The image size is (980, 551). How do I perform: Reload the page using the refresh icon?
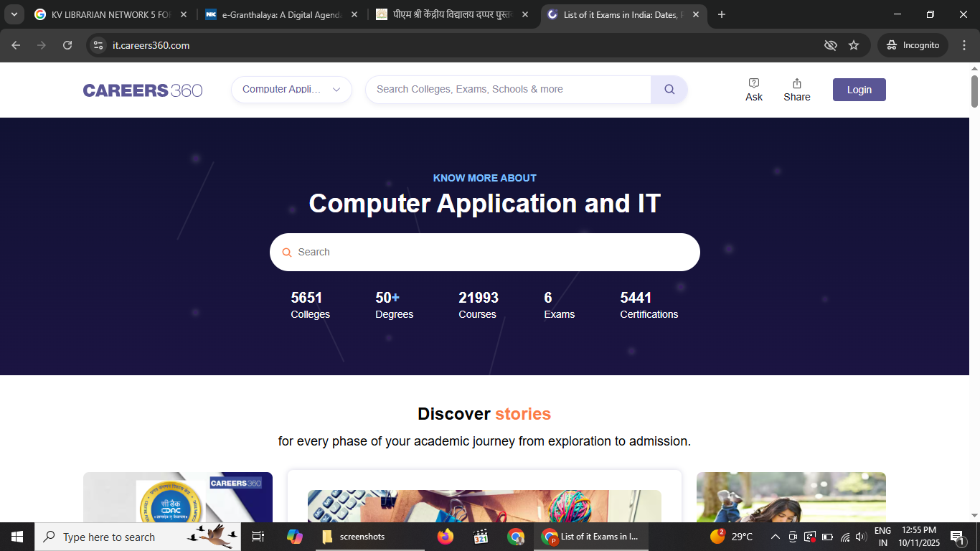point(67,45)
